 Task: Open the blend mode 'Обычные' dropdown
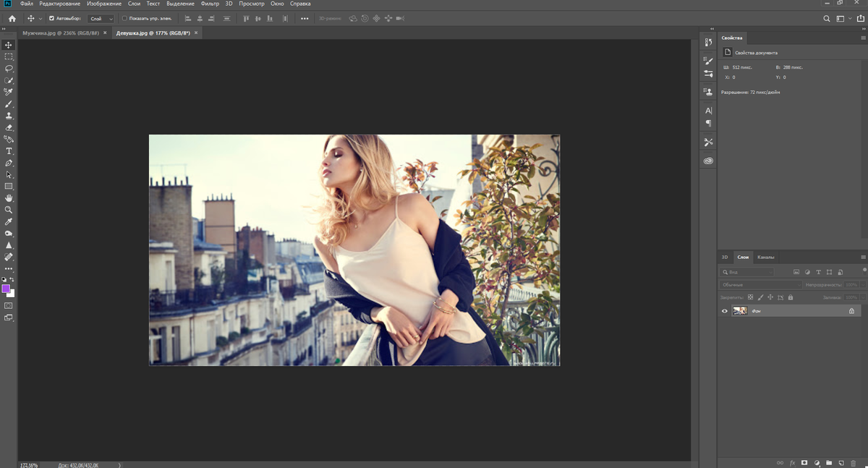[x=760, y=285]
